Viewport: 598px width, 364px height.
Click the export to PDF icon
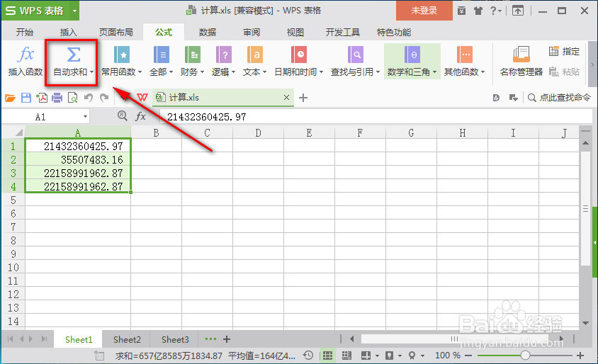coord(42,98)
